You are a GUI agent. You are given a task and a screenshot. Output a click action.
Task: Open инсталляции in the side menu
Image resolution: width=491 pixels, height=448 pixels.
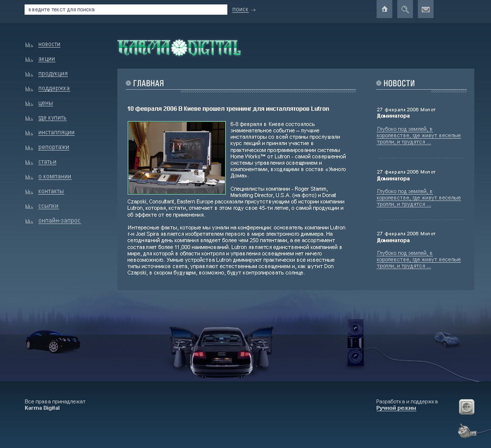pos(56,133)
